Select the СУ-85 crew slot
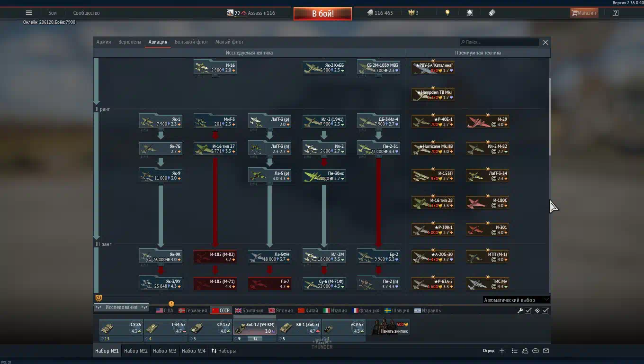The image size is (644, 364). pyautogui.click(x=121, y=327)
